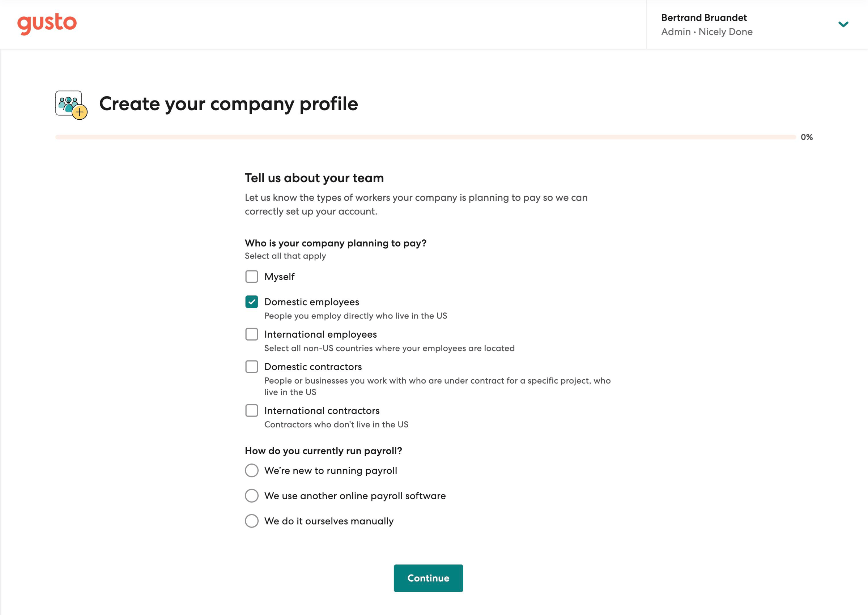The image size is (868, 615).
Task: Click the team profile icon beside the heading
Action: point(71,105)
